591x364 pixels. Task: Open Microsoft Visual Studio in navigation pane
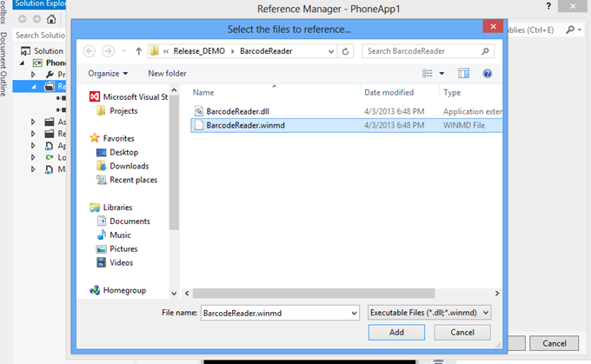point(128,96)
